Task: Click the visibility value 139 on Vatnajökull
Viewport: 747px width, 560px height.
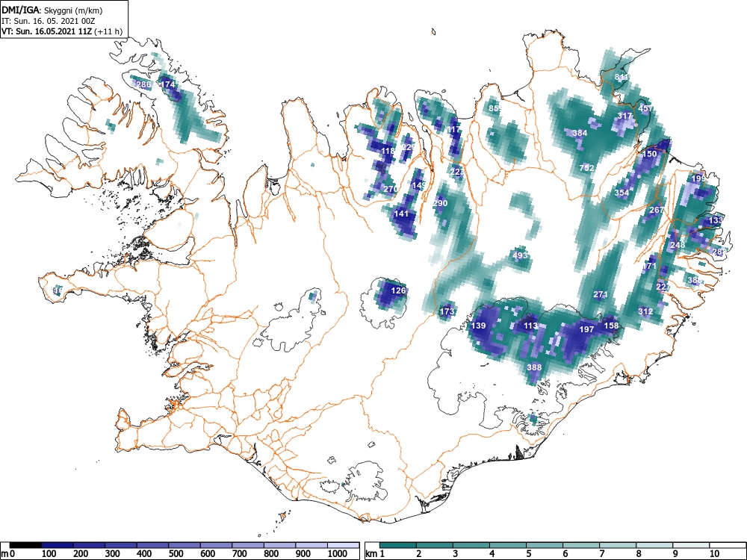Action: pyautogui.click(x=478, y=326)
